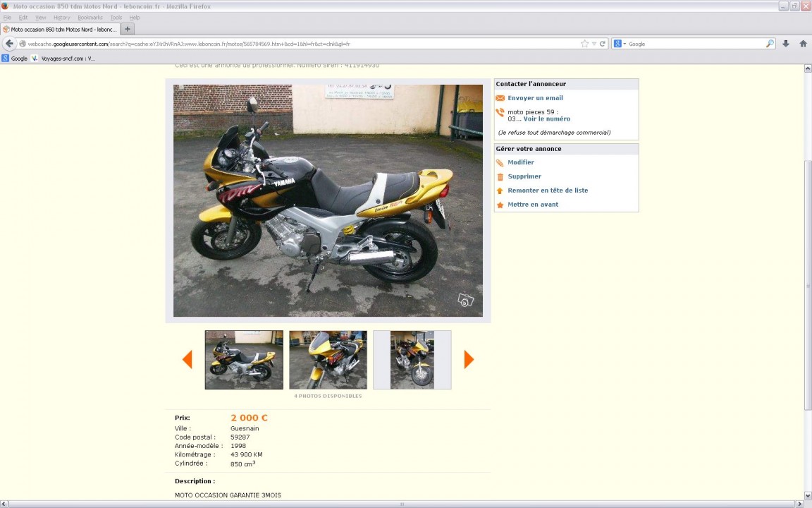Expand the search engine dropdown
This screenshot has width=812, height=508.
620,44
